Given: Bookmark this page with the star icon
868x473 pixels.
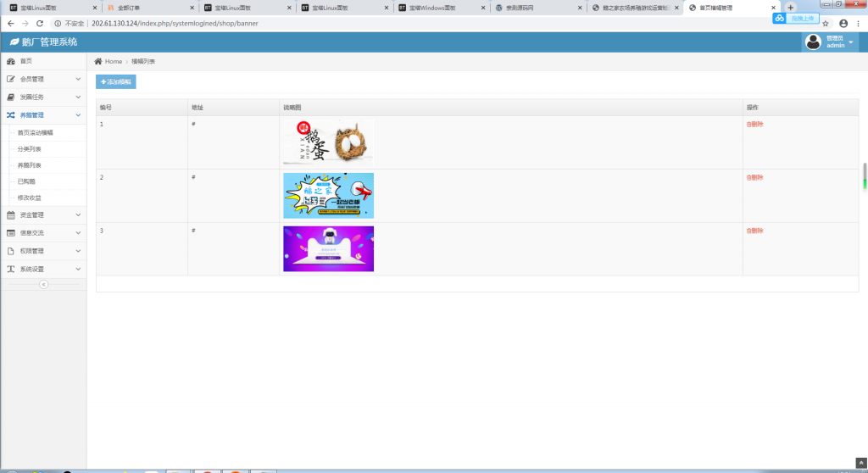Looking at the screenshot, I should pyautogui.click(x=826, y=23).
